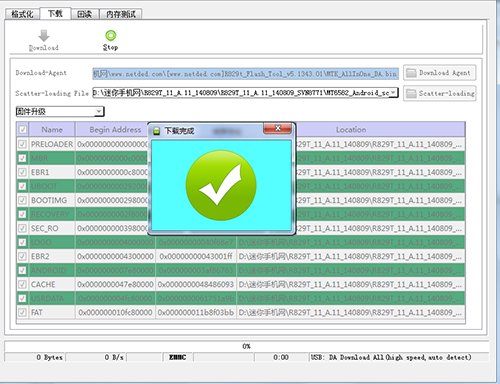Close the download-complete popup dialog

pos(278,128)
